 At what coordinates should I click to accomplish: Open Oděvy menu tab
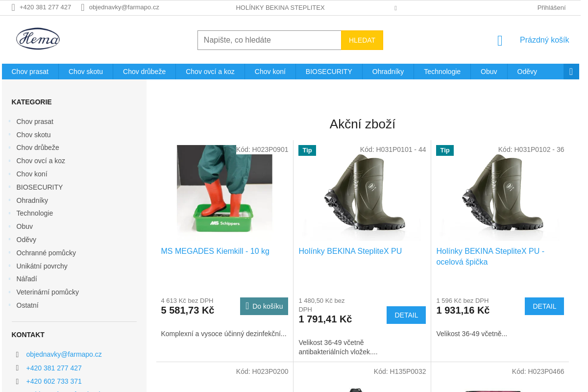tap(527, 72)
